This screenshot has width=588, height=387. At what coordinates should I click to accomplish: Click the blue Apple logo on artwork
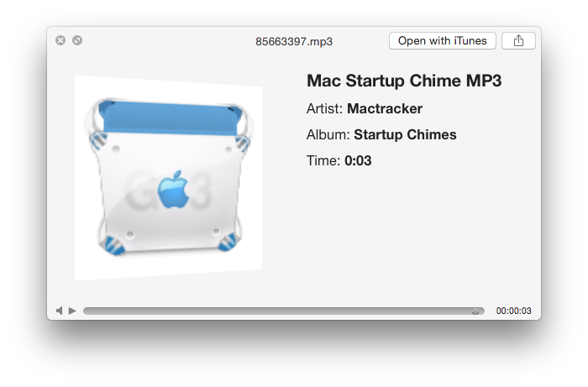(x=173, y=190)
